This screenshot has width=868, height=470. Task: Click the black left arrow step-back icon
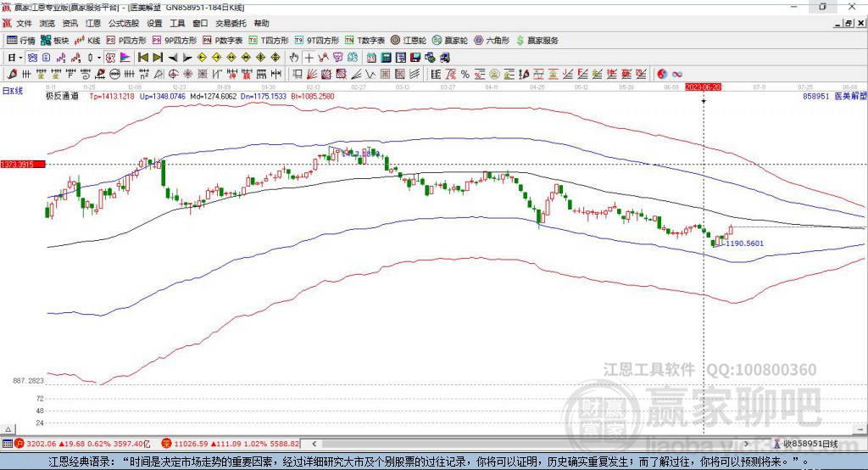coord(173,58)
